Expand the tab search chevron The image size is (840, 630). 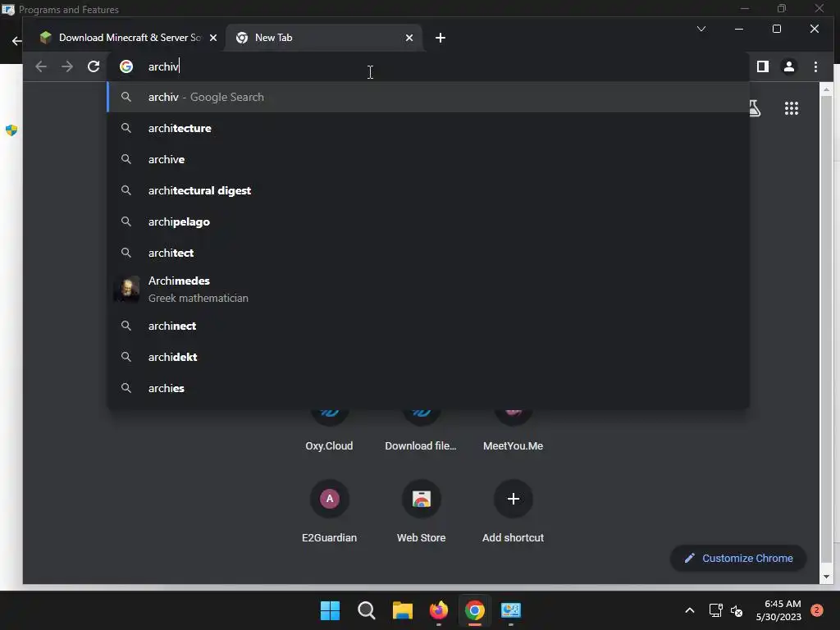point(701,29)
